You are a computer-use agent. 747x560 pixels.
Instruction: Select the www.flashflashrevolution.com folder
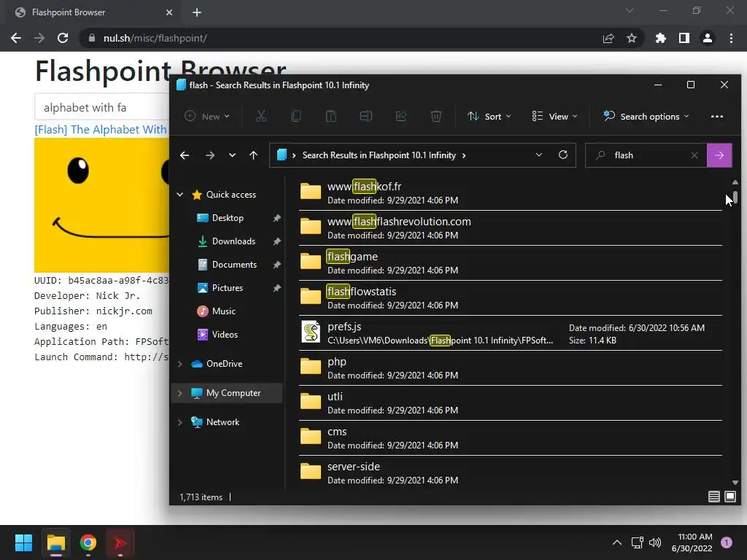click(510, 228)
